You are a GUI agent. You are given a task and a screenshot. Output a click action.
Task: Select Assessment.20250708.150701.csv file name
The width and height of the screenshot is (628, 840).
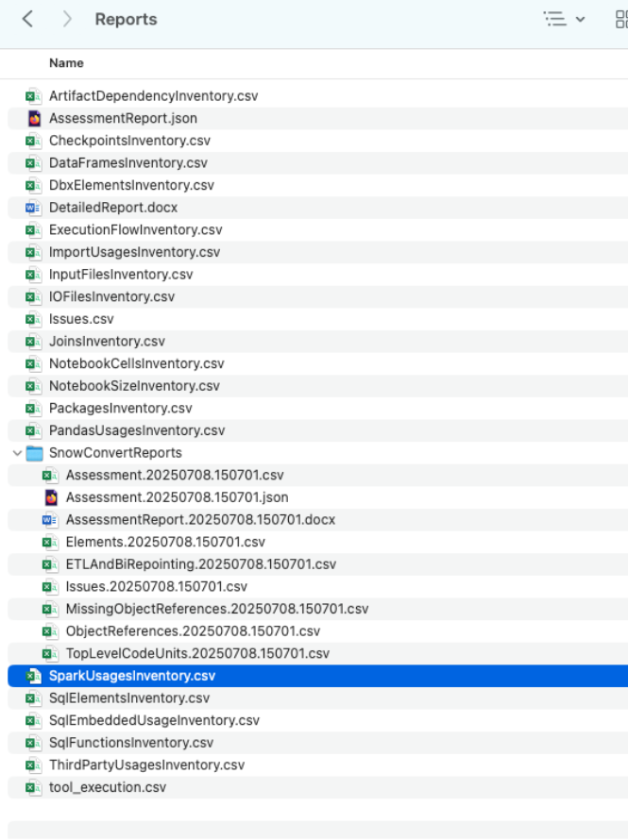pos(175,476)
